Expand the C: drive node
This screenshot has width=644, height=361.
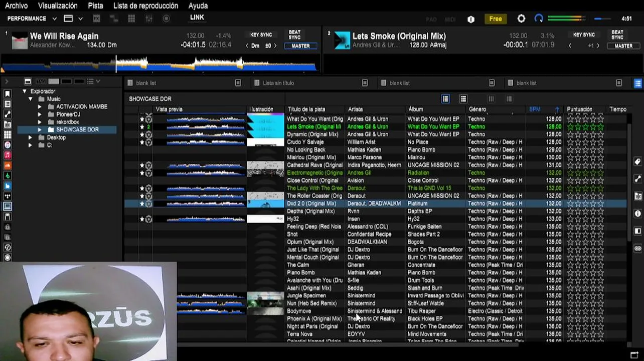(x=30, y=145)
